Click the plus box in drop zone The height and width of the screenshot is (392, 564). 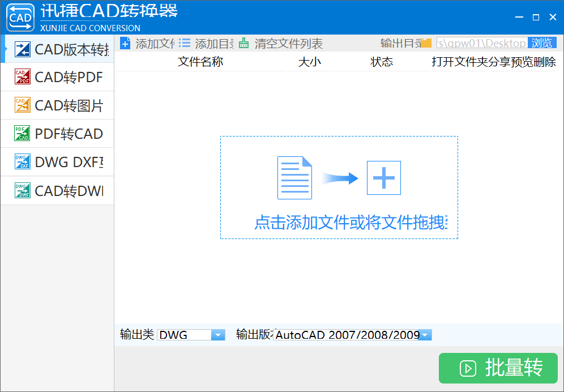[384, 178]
